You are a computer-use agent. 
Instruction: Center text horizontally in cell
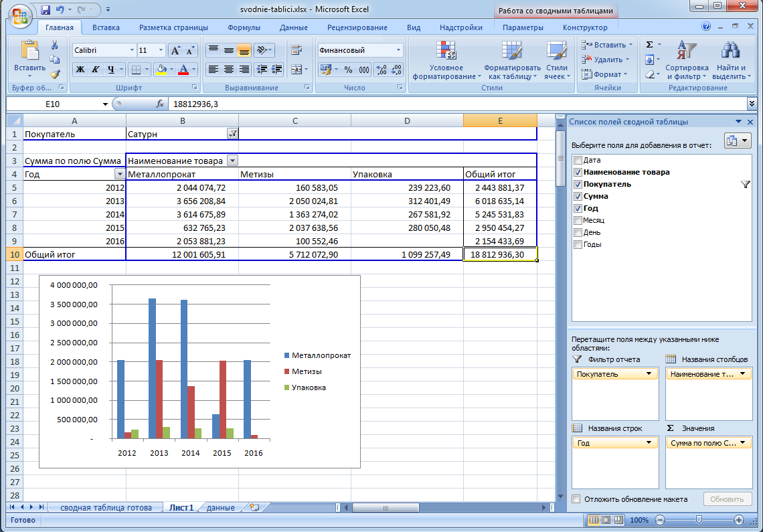pos(229,70)
